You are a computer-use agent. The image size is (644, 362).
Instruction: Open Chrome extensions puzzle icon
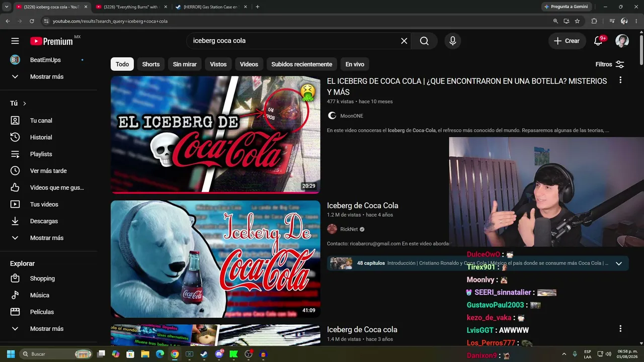point(594,21)
